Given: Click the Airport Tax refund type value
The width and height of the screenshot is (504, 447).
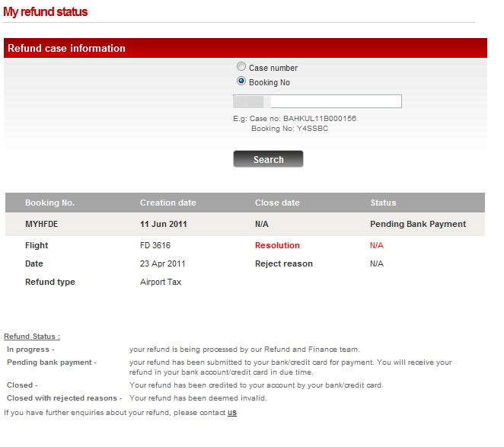Looking at the screenshot, I should pos(161,282).
